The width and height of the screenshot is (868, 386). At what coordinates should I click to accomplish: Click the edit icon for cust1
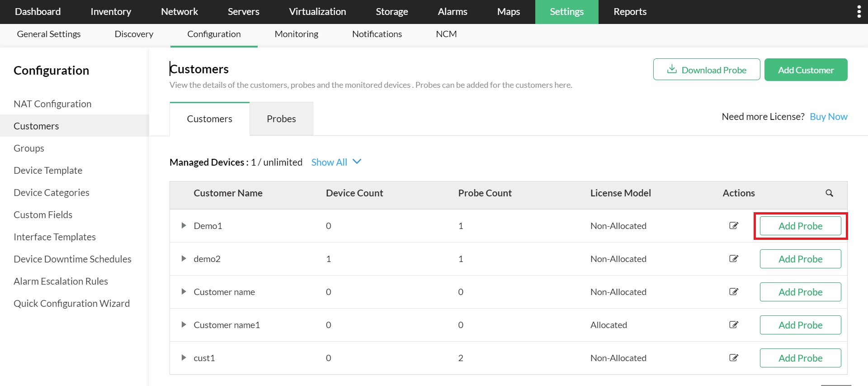pyautogui.click(x=734, y=357)
